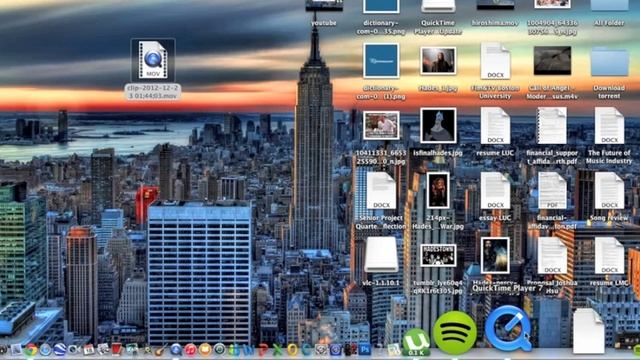Open the blank document icon in dock
Viewport: 640px width, 360px height.
(x=588, y=331)
